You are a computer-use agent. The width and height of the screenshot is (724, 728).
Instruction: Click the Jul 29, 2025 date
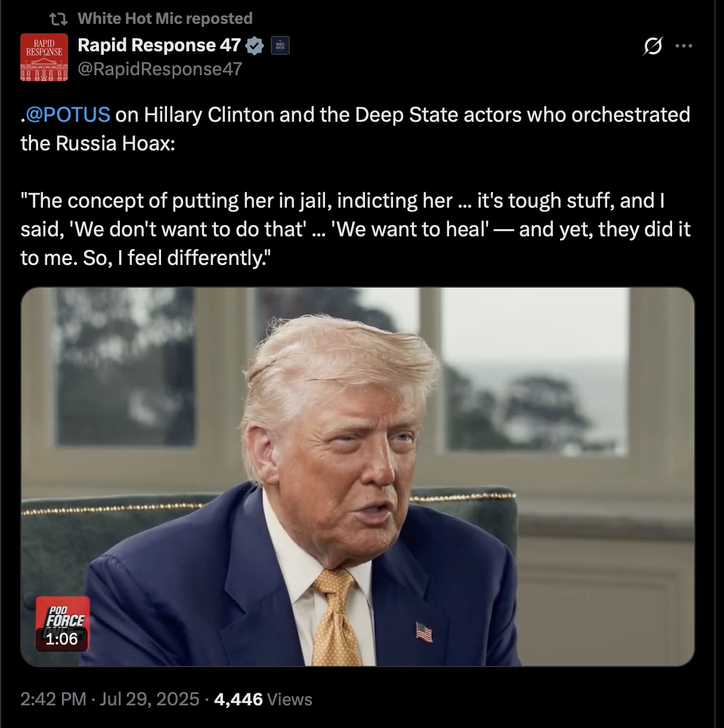coord(149,699)
